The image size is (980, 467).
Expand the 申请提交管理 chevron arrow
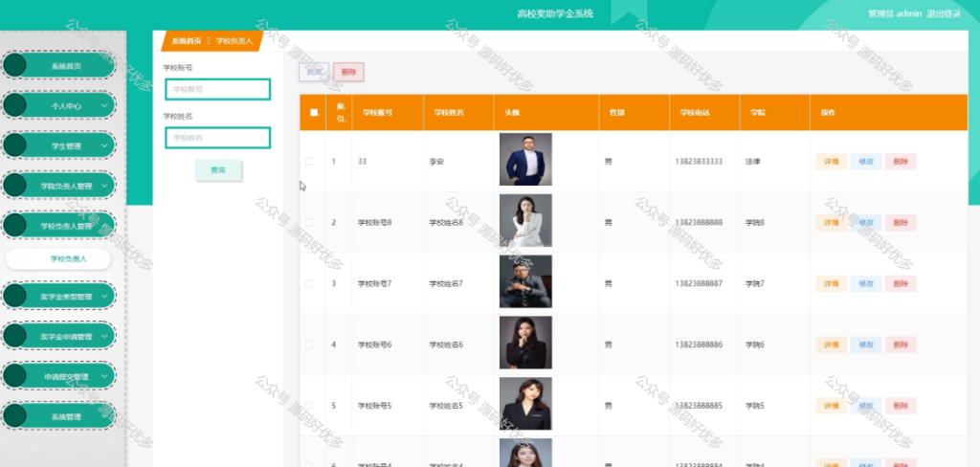pyautogui.click(x=103, y=376)
